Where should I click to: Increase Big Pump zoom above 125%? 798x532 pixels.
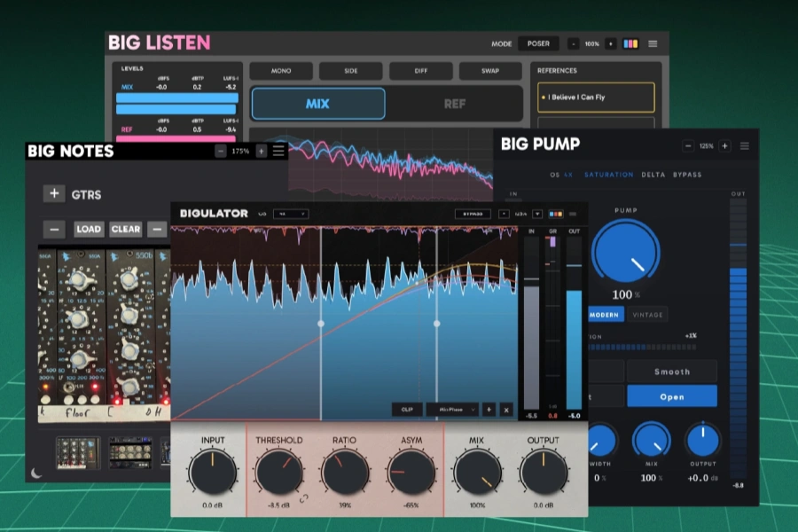(x=724, y=146)
